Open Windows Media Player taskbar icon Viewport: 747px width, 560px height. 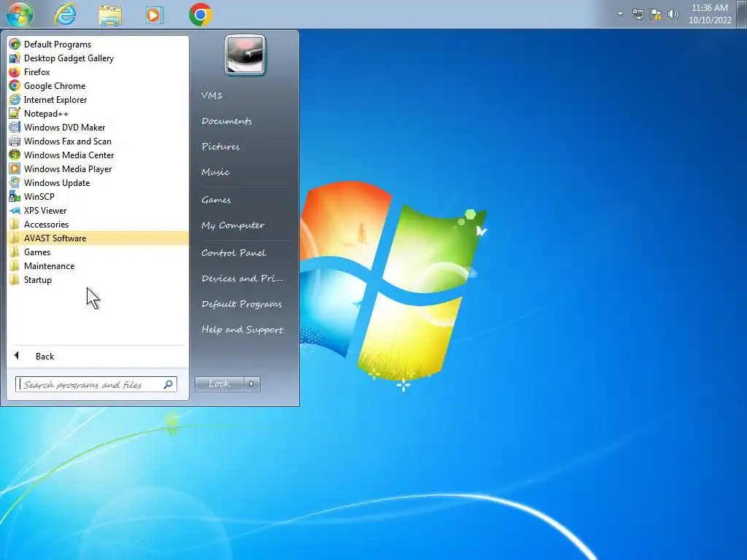(155, 15)
